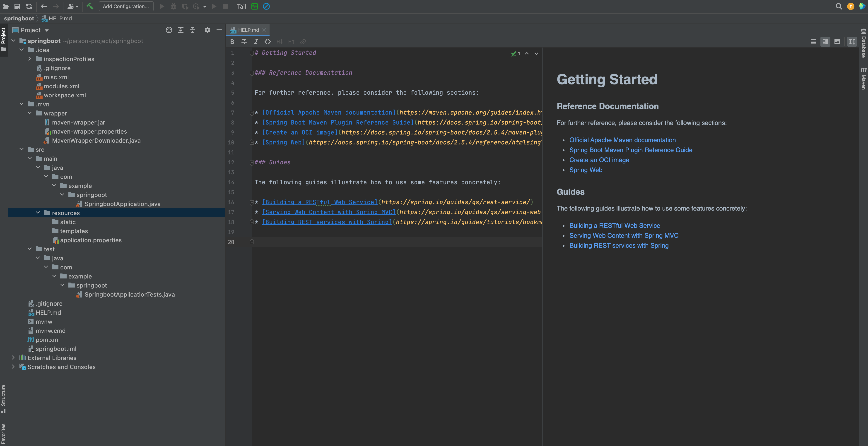Click the Italic formatting icon

256,42
